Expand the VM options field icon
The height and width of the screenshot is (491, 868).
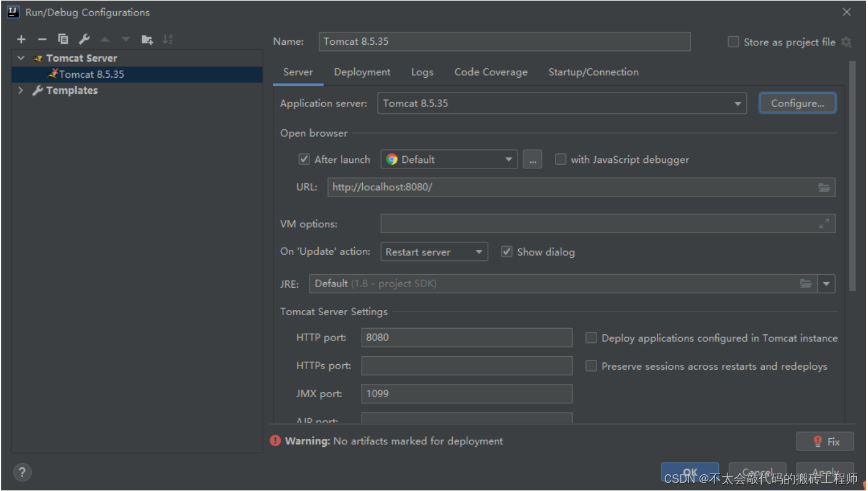point(825,224)
